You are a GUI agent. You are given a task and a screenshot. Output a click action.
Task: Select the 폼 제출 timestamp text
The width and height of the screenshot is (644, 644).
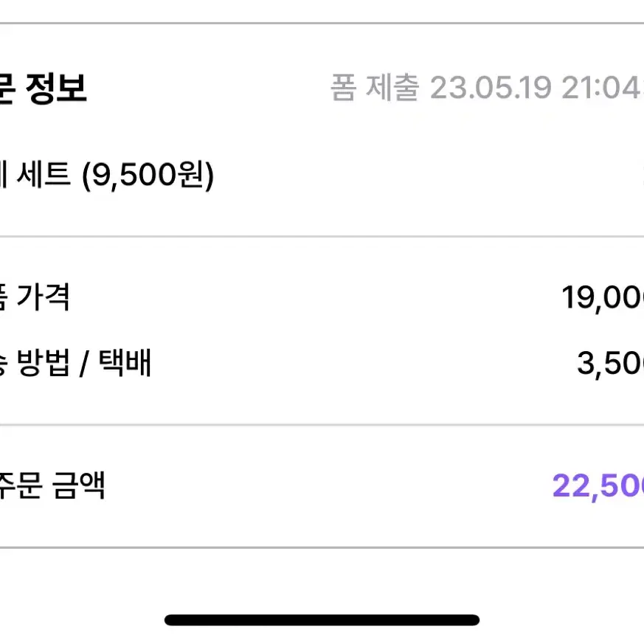(487, 87)
